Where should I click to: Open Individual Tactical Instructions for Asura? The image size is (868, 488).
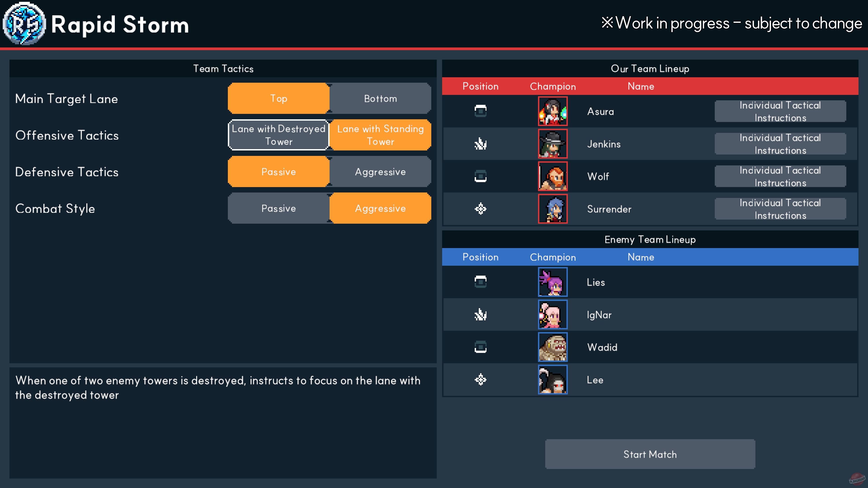780,111
